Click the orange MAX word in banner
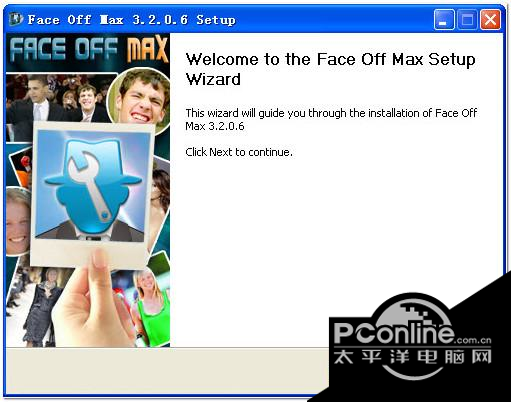 [146, 49]
